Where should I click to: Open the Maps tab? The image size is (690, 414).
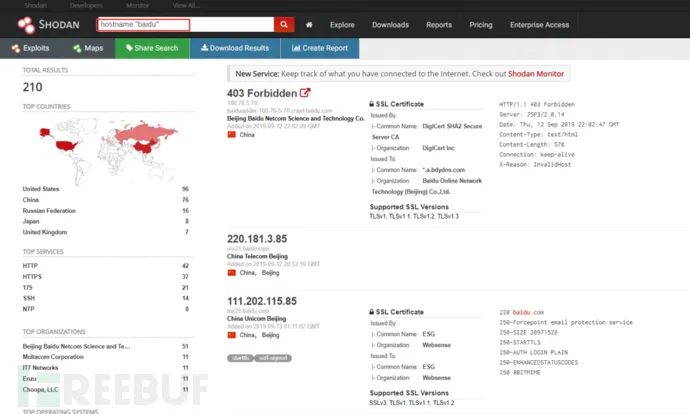tap(88, 48)
